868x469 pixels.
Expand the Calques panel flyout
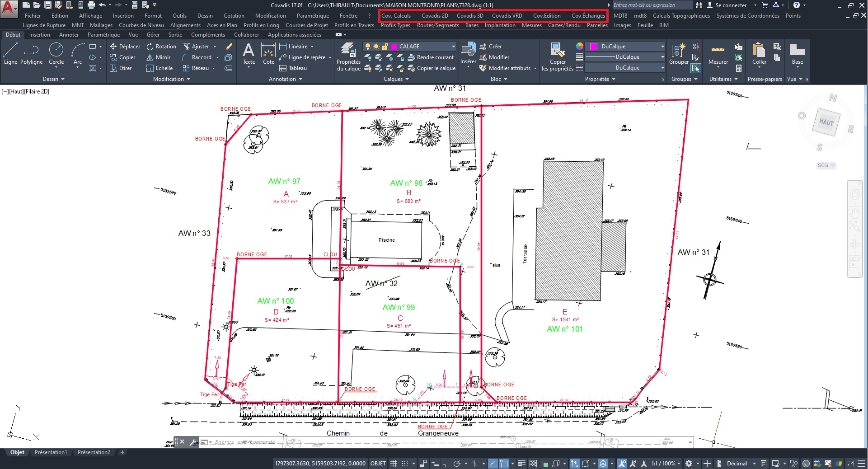click(x=396, y=79)
